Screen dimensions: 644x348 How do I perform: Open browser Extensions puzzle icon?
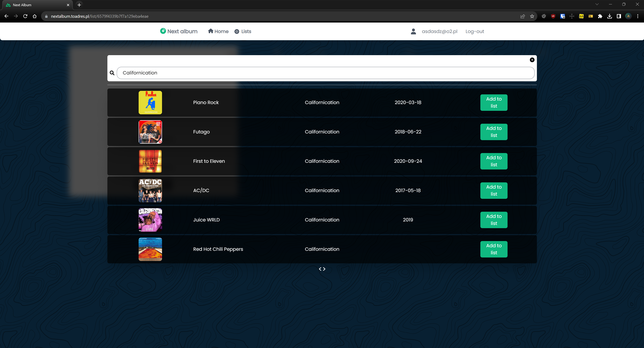point(600,16)
